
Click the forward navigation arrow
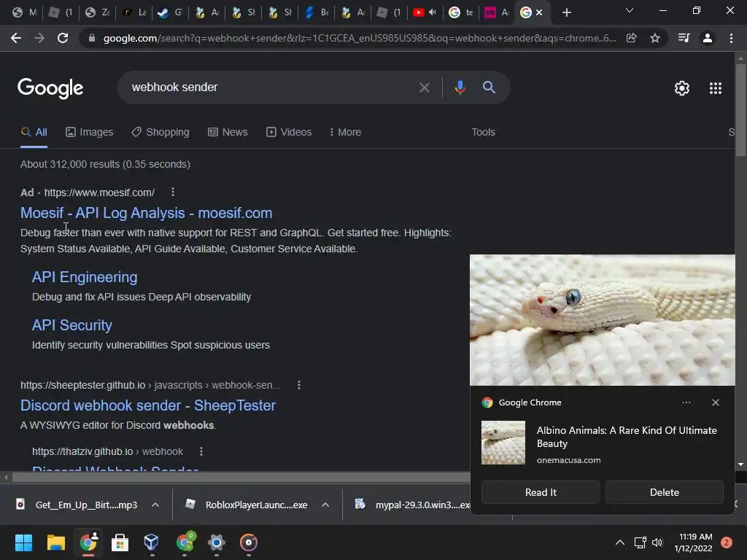(39, 38)
